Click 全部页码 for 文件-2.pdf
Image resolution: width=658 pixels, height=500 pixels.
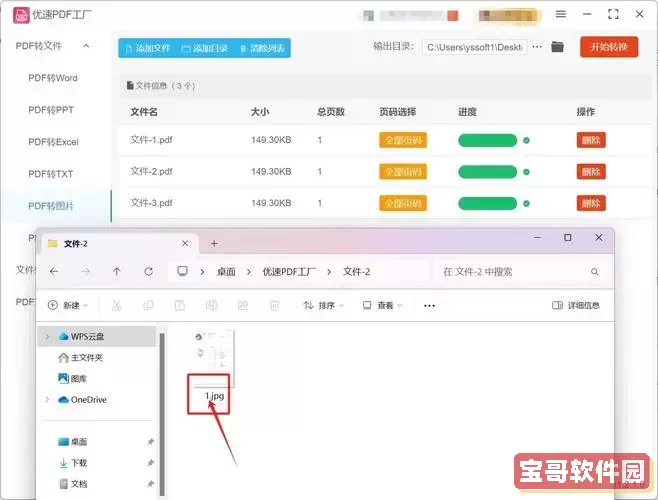(403, 172)
